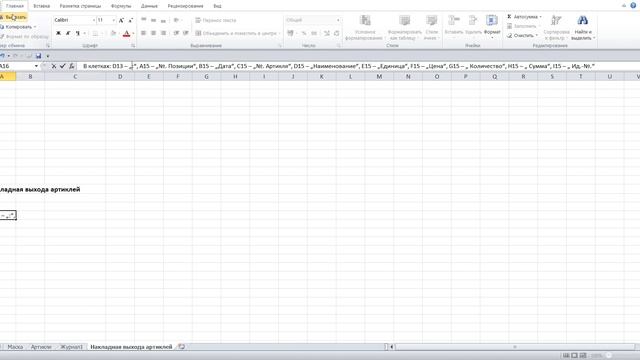
Task: Open Стили ячеек gallery
Action: (x=431, y=27)
